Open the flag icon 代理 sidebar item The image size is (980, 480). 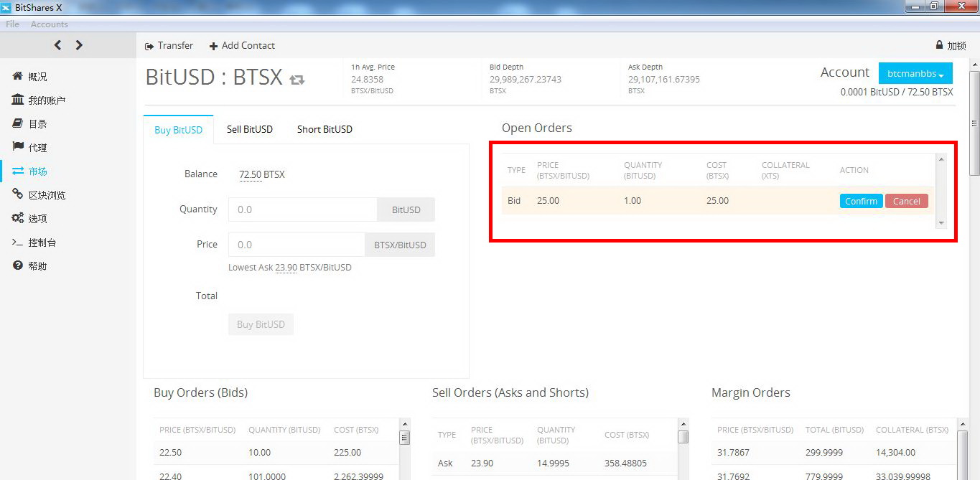click(x=30, y=148)
